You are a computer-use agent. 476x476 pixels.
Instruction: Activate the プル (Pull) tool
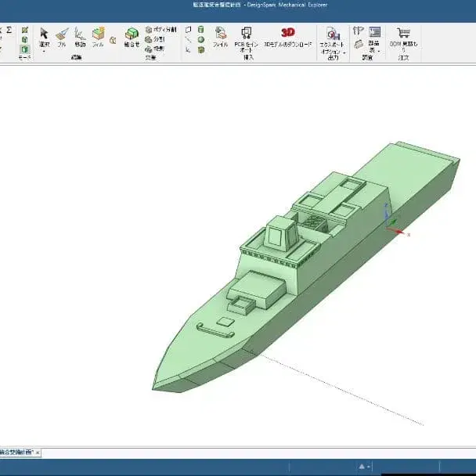point(62,37)
